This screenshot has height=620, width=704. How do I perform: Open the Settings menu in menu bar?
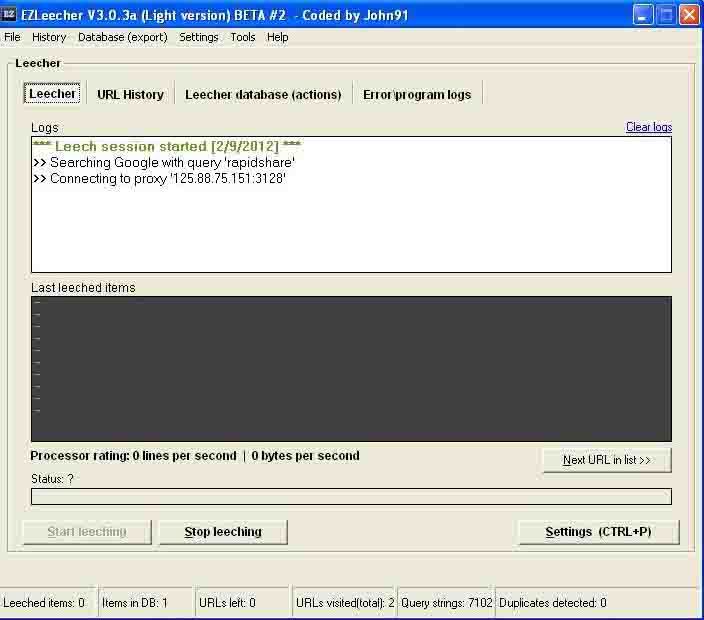[198, 37]
